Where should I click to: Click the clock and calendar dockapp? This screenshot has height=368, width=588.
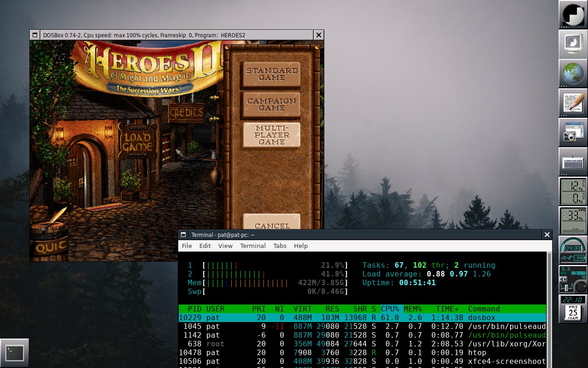(x=573, y=309)
